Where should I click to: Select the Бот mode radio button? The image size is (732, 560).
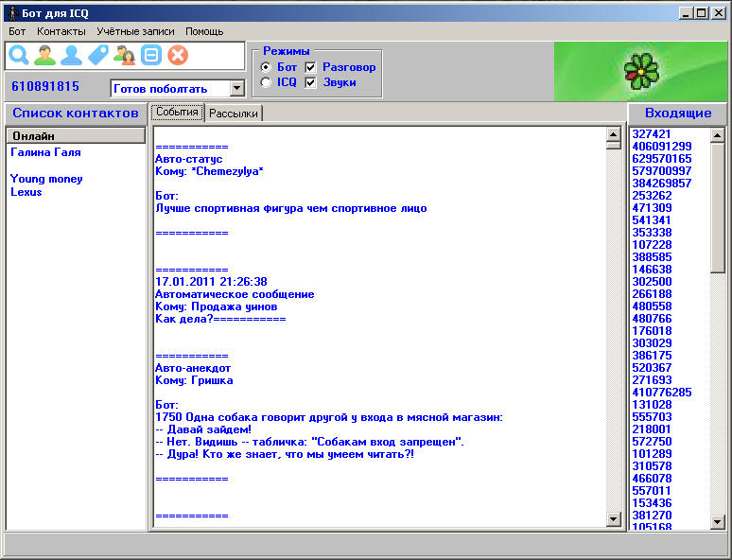coord(266,67)
